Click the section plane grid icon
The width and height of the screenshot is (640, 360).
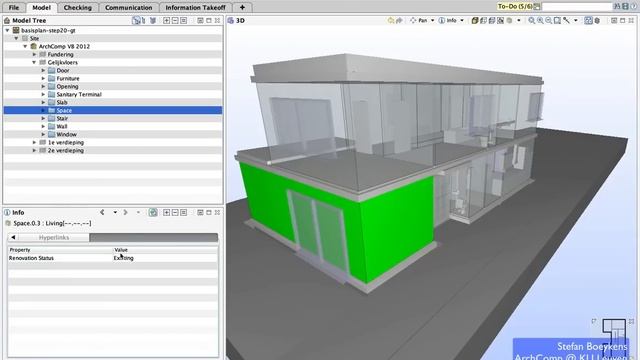(x=500, y=20)
